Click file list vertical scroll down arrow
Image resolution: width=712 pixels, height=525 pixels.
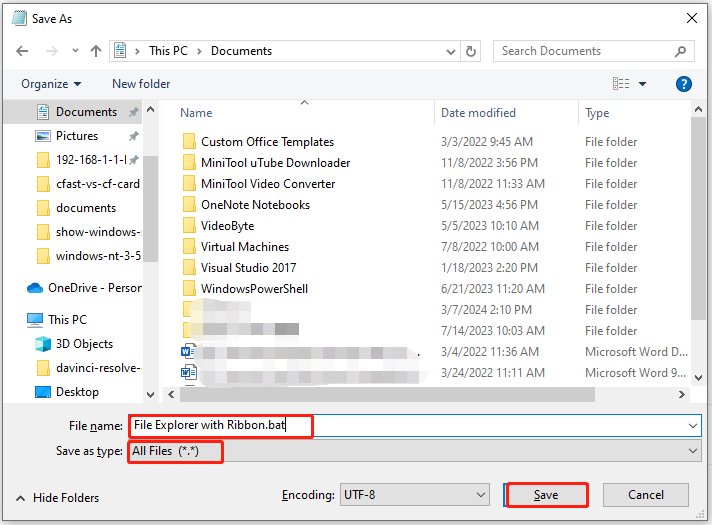[699, 377]
